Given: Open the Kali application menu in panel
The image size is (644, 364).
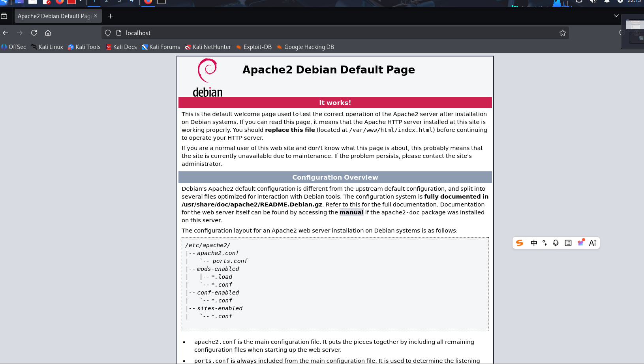Looking at the screenshot, I should coord(4,2).
